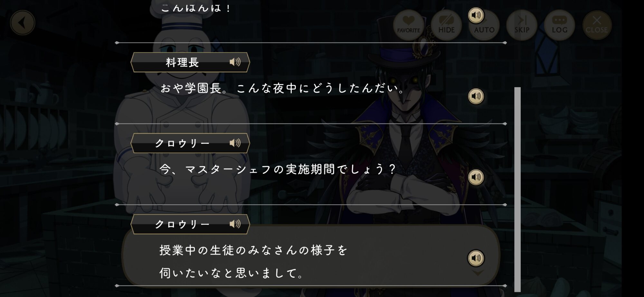Tap the highlighted 授業中 dialogue box
The height and width of the screenshot is (297, 644).
click(x=311, y=256)
